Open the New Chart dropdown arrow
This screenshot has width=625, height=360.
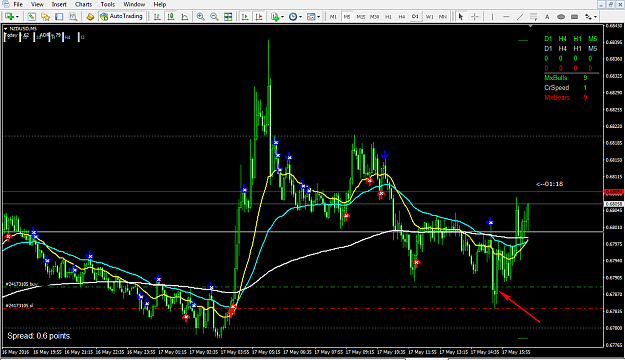coord(17,17)
